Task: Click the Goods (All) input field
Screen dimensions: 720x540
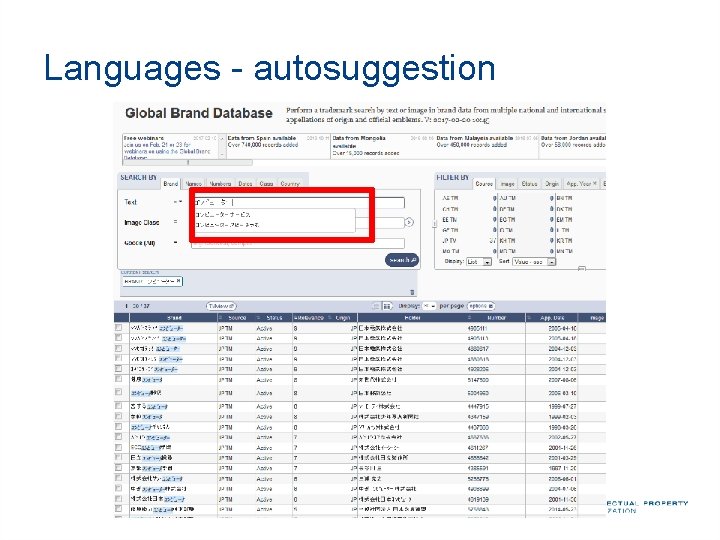Action: [x=298, y=243]
